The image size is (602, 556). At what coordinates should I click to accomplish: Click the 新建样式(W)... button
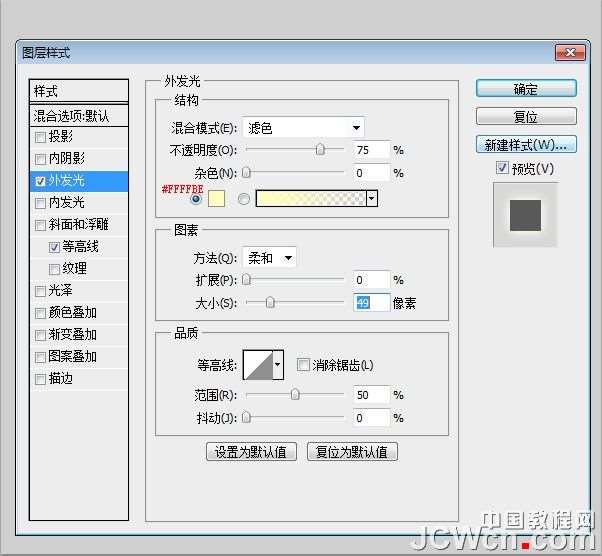click(526, 145)
